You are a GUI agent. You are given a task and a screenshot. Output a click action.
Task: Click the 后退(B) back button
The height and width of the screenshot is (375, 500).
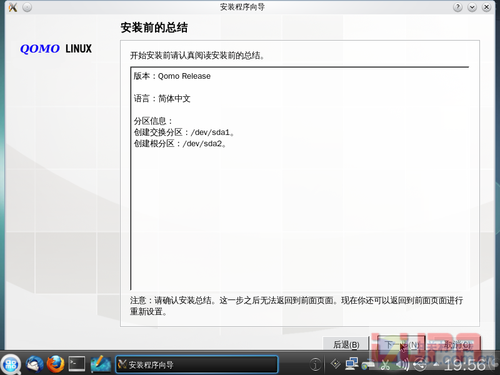coord(346,344)
